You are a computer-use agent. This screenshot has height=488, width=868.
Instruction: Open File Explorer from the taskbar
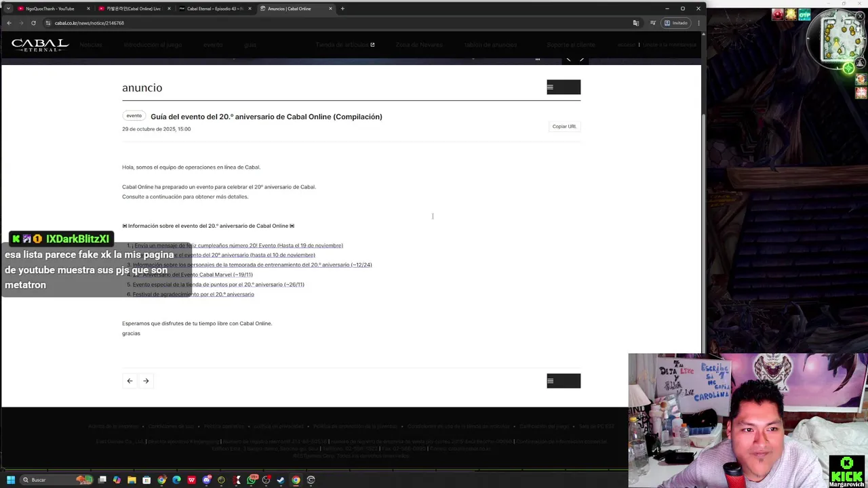click(132, 480)
